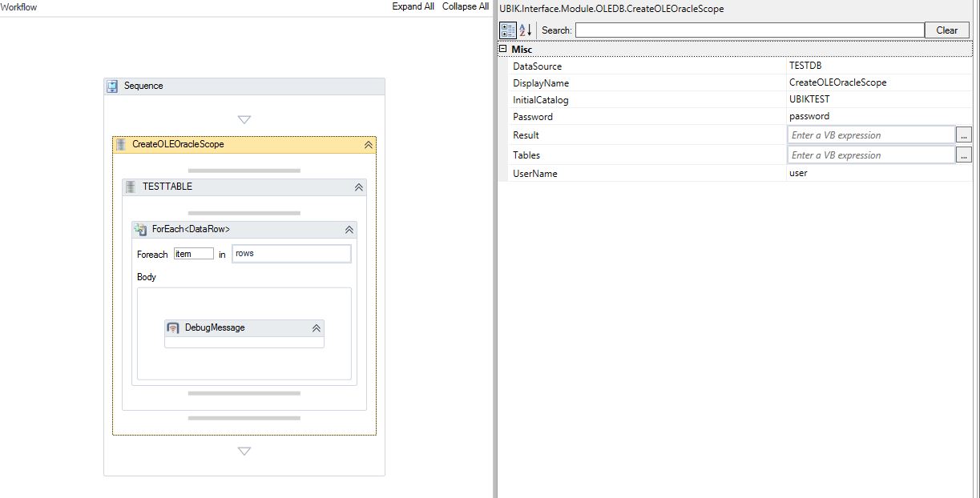
Task: Sort properties alphabetically with A-Z icon
Action: click(526, 30)
